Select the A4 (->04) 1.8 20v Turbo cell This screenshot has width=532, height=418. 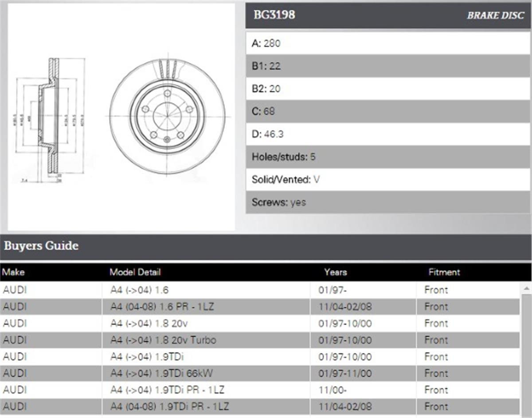(206, 340)
